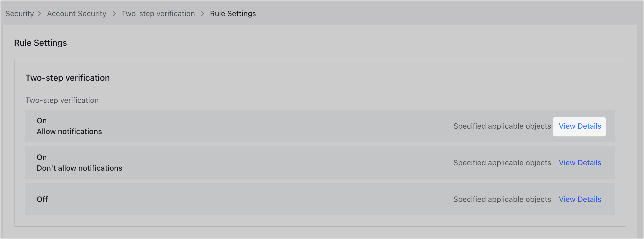Select the Rule Settings breadcrumb item
This screenshot has width=644, height=239.
pos(233,13)
